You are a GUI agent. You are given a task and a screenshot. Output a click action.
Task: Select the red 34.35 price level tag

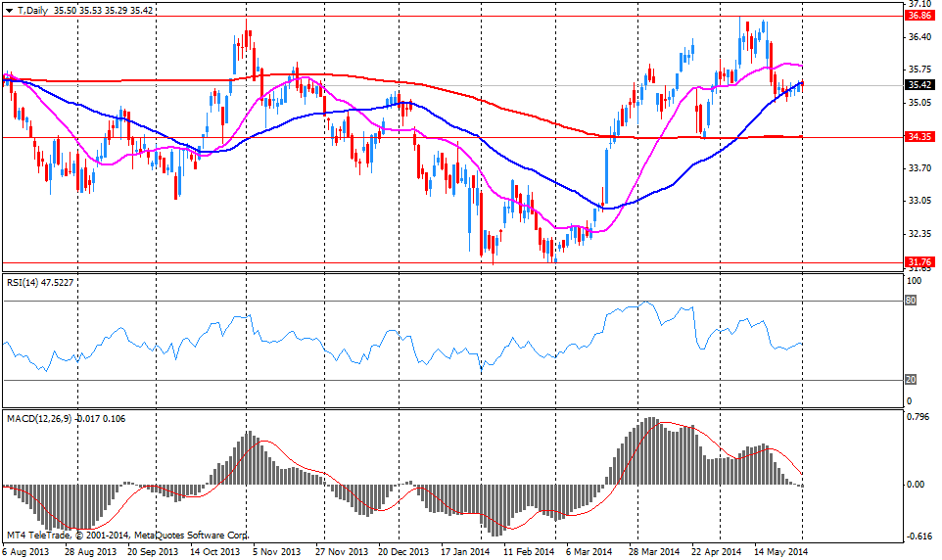[x=918, y=138]
